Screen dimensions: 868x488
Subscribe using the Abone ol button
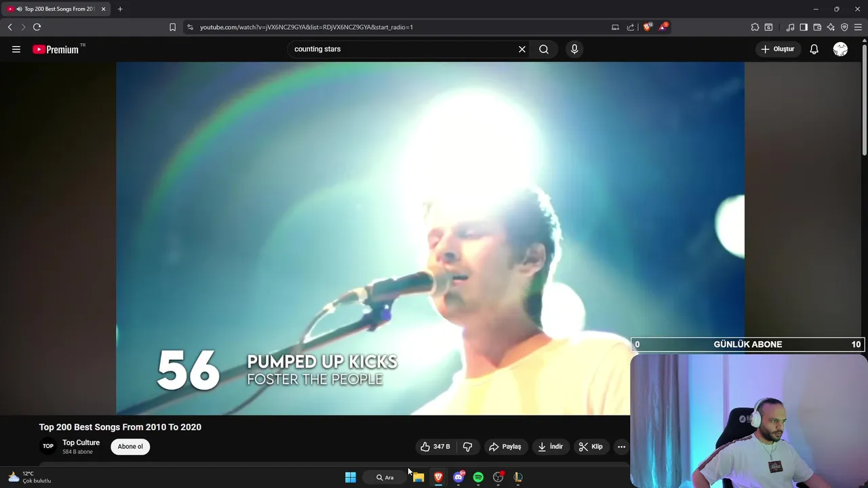130,447
